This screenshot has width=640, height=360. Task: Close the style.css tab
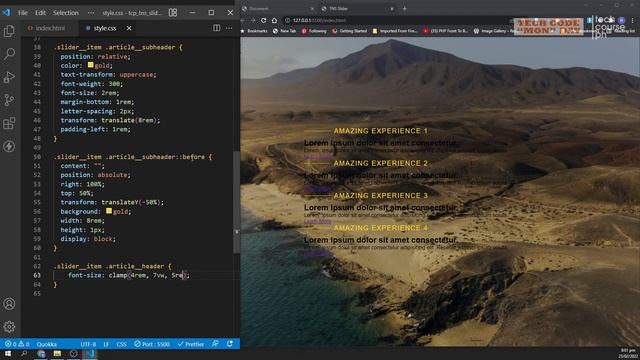click(x=129, y=28)
